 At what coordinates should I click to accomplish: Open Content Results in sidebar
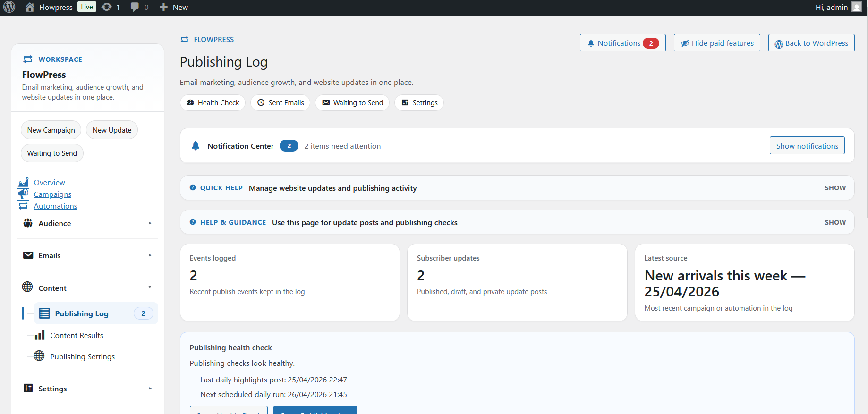(x=77, y=336)
